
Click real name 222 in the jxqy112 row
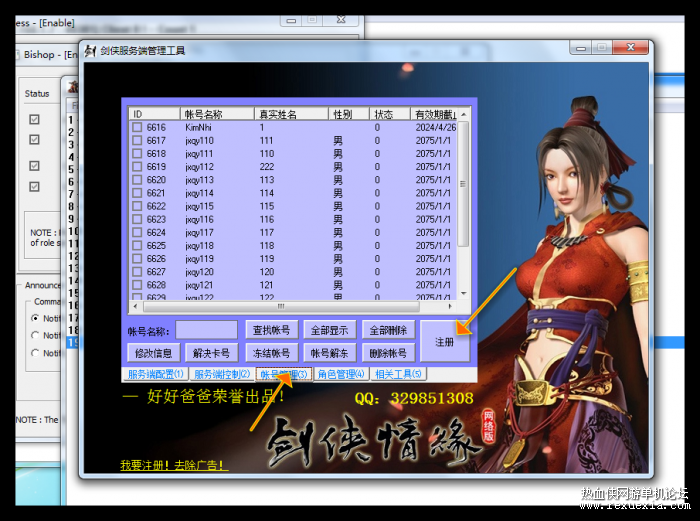click(x=267, y=167)
